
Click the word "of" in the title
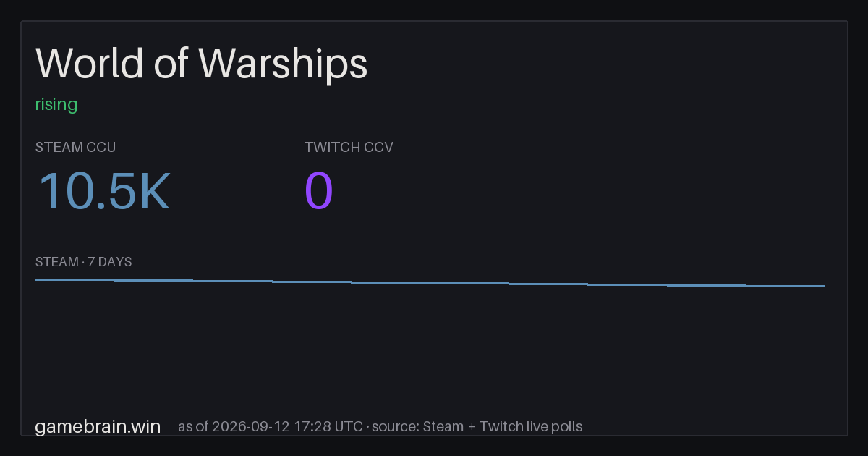(170, 64)
